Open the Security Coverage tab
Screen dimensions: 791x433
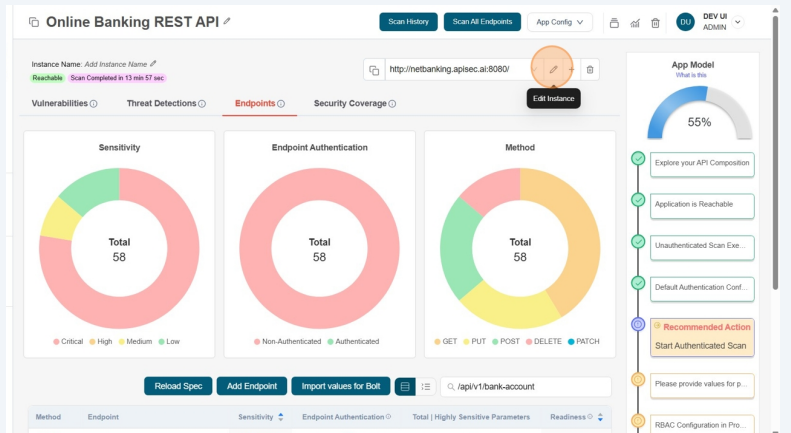tap(350, 103)
